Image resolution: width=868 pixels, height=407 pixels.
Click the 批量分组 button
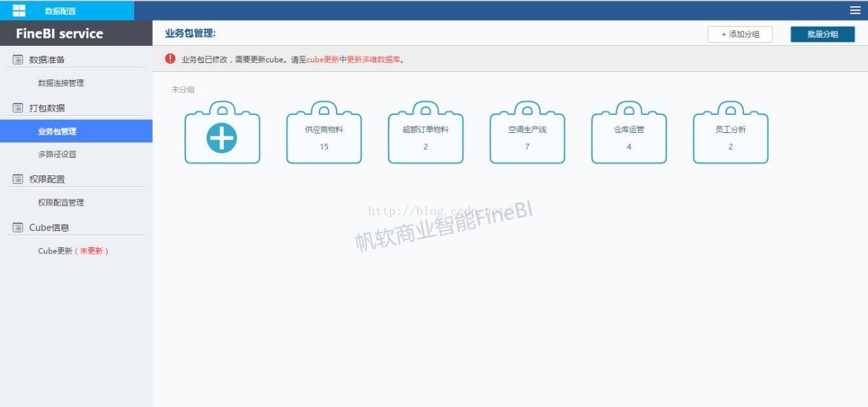822,34
